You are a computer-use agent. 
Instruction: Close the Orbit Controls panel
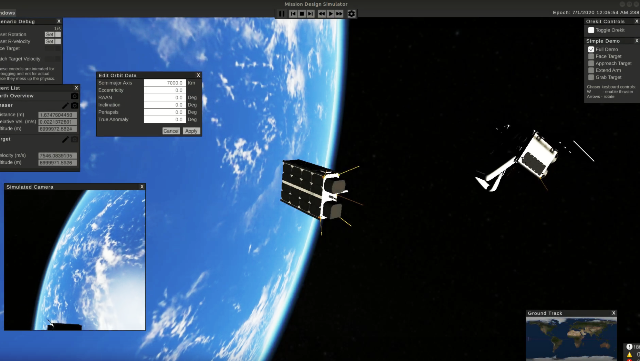637,21
